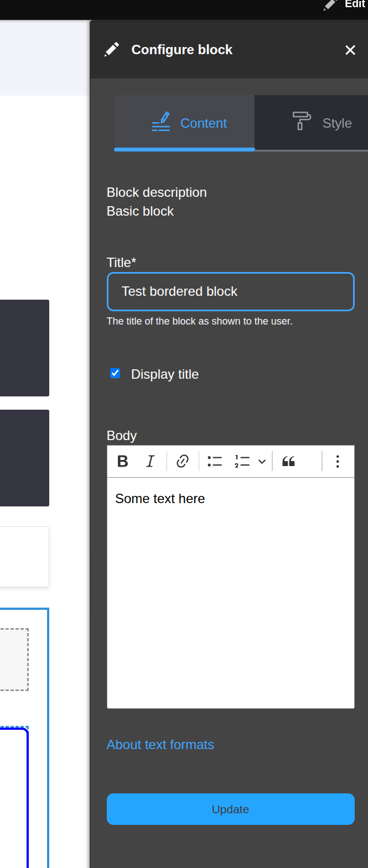Close the Configure block panel

[350, 50]
